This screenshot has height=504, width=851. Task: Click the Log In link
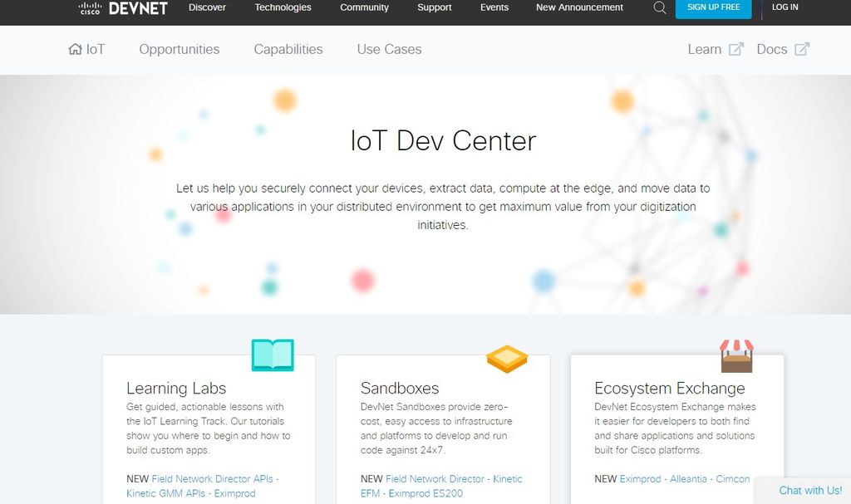(x=785, y=7)
